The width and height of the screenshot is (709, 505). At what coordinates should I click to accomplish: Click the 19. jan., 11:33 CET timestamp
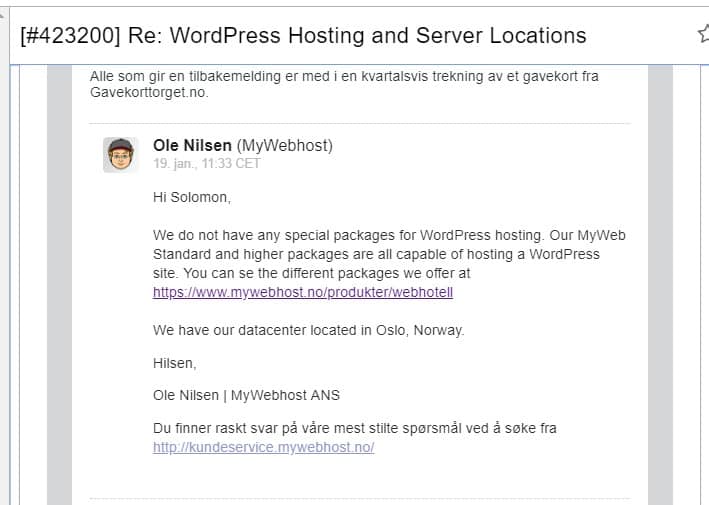(207, 164)
